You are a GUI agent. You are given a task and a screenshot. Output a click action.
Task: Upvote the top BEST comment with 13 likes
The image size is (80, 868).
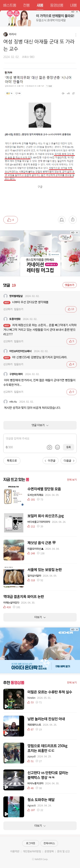point(71,309)
